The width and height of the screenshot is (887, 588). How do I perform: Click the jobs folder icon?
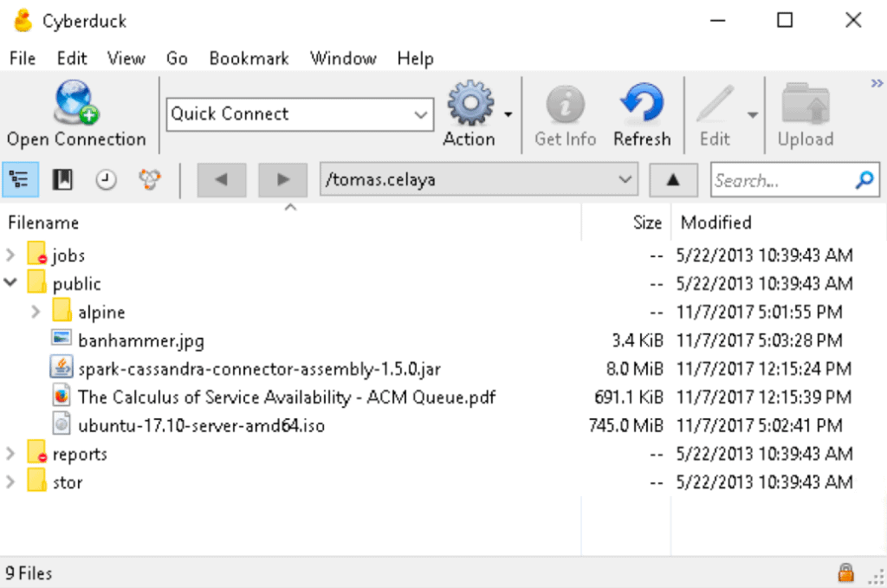point(36,253)
